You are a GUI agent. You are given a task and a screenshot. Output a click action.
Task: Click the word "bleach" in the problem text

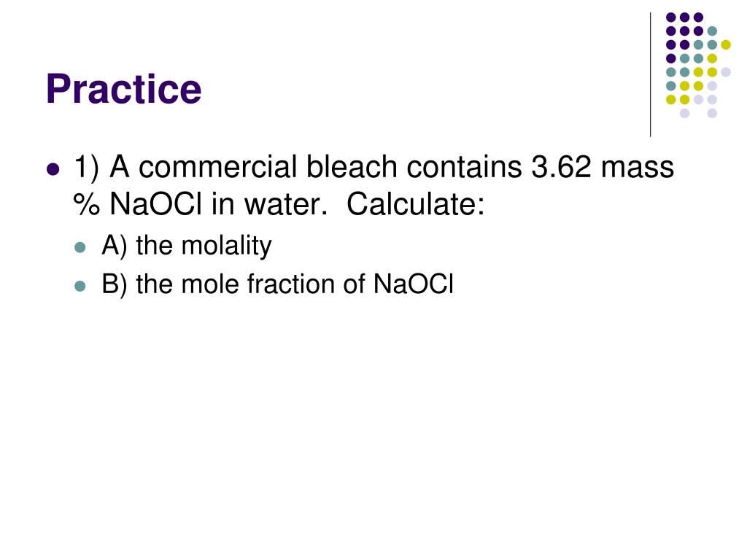pyautogui.click(x=351, y=167)
